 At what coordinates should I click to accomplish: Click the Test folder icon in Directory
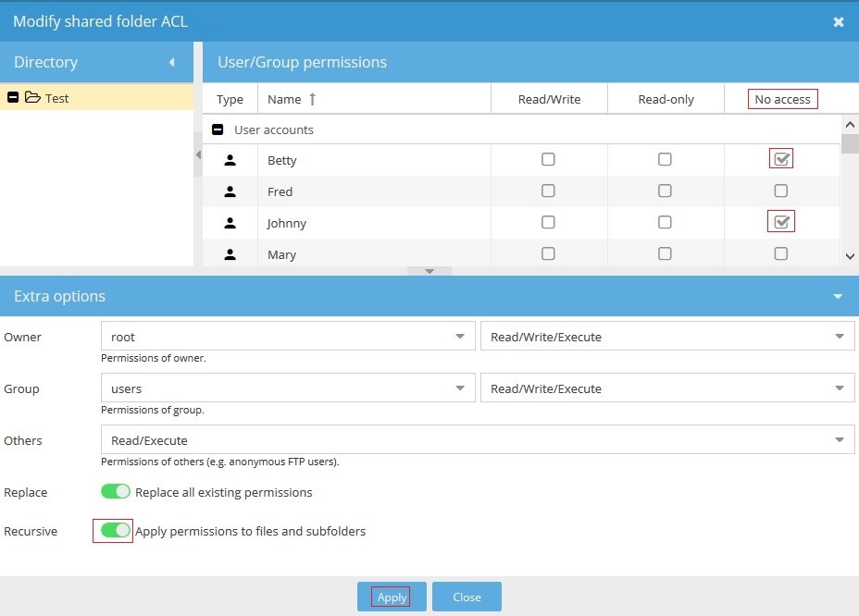[x=32, y=98]
